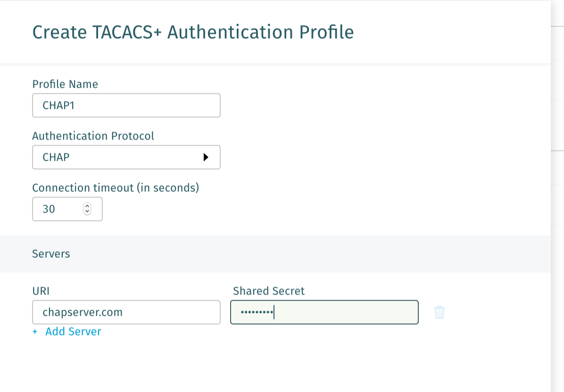Screen dimensions: 564x392
Task: Delete the chapserver.com server via trash icon
Action: (440, 312)
